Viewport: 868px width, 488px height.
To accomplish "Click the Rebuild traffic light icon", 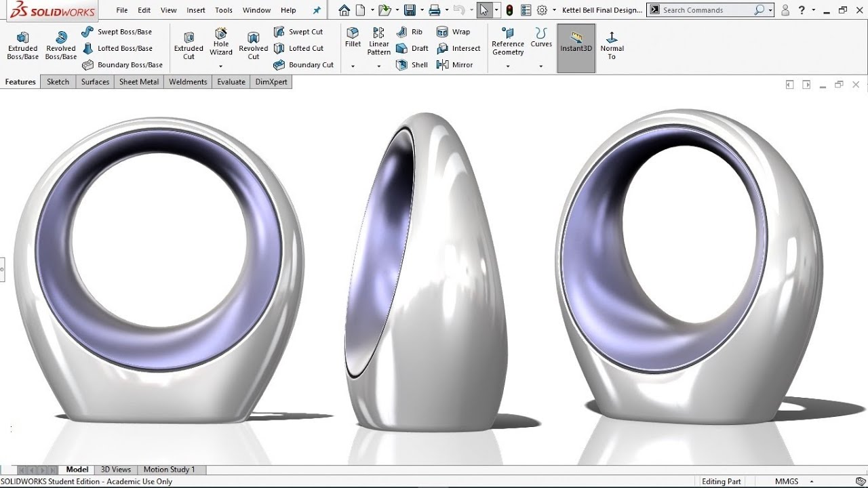I will (x=509, y=10).
